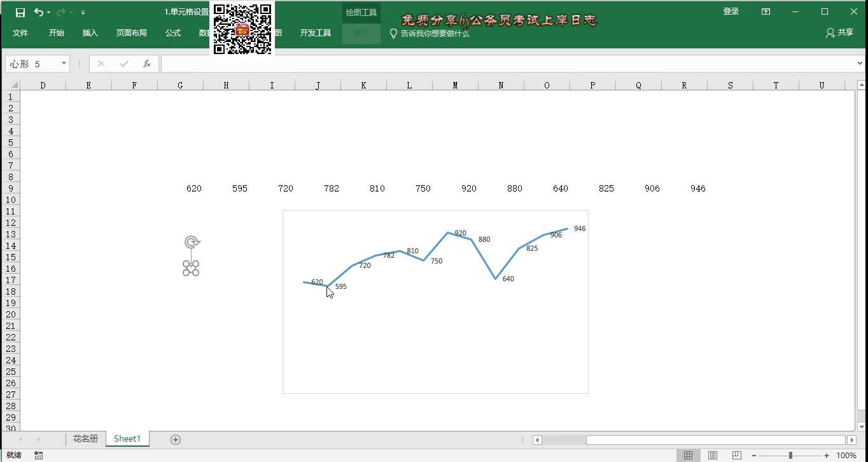Click the zoom slider handle

click(790, 456)
